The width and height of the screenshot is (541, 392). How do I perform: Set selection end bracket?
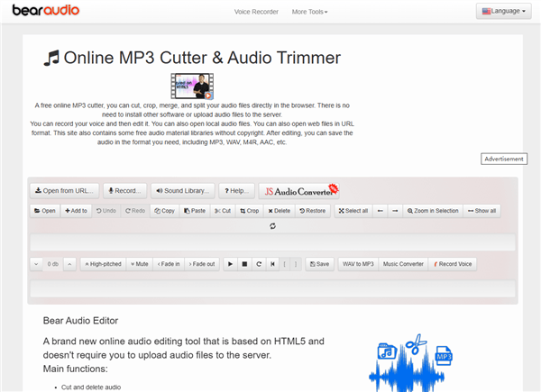click(x=296, y=264)
